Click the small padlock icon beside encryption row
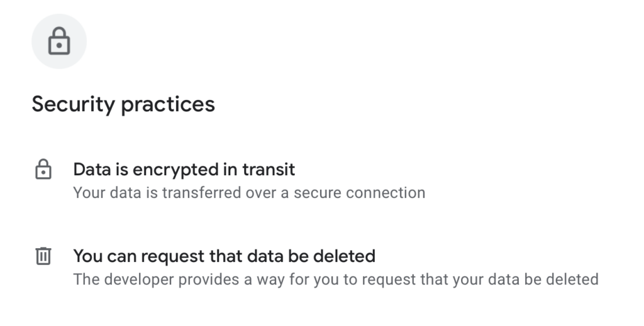 point(43,170)
